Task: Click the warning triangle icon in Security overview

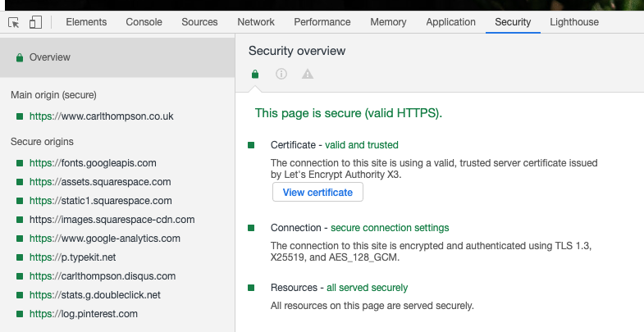Action: tap(307, 74)
